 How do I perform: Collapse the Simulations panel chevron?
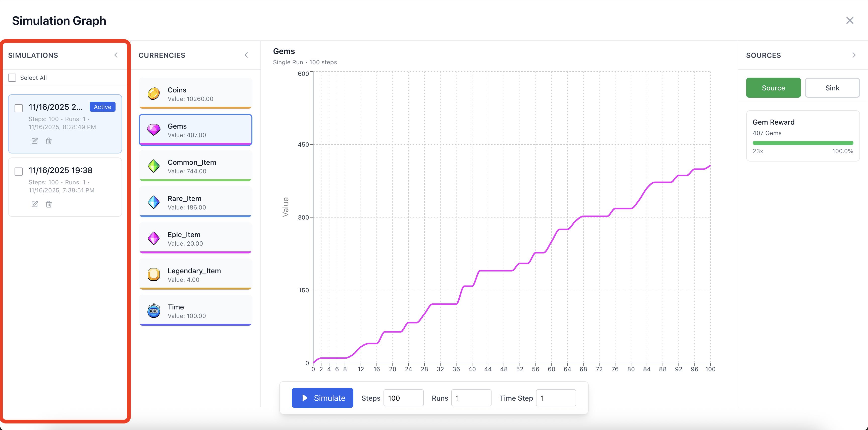point(116,55)
